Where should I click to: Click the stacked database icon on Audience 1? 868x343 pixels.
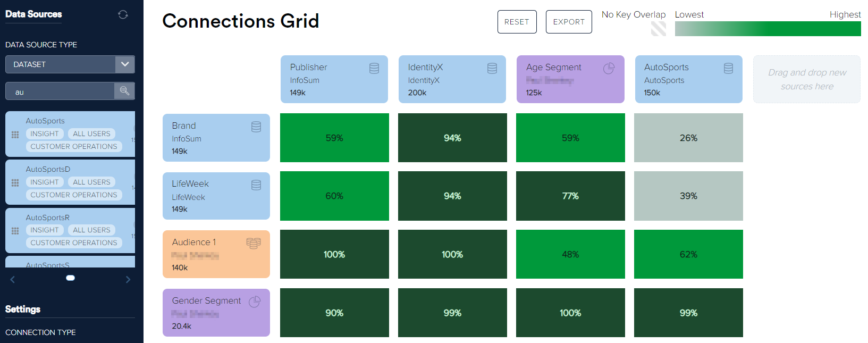pyautogui.click(x=254, y=243)
